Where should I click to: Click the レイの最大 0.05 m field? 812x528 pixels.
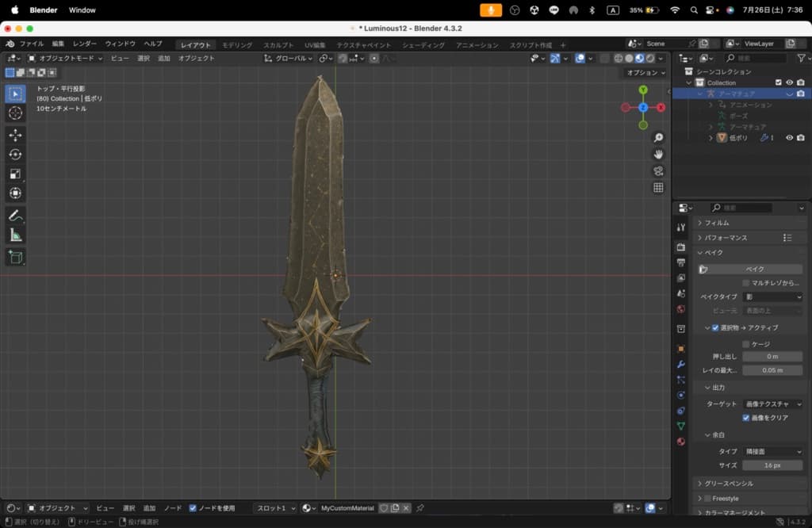tap(772, 370)
